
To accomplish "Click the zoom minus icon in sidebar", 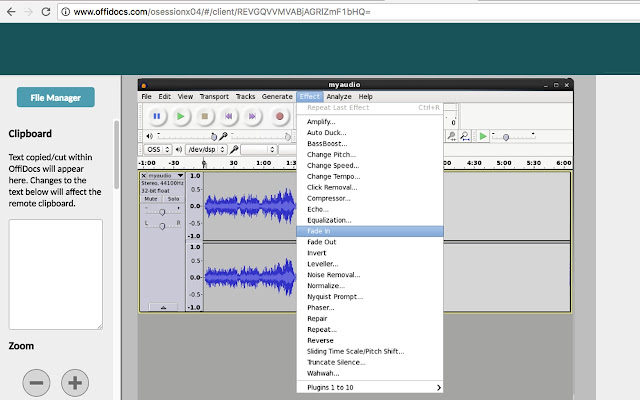I will click(x=36, y=382).
